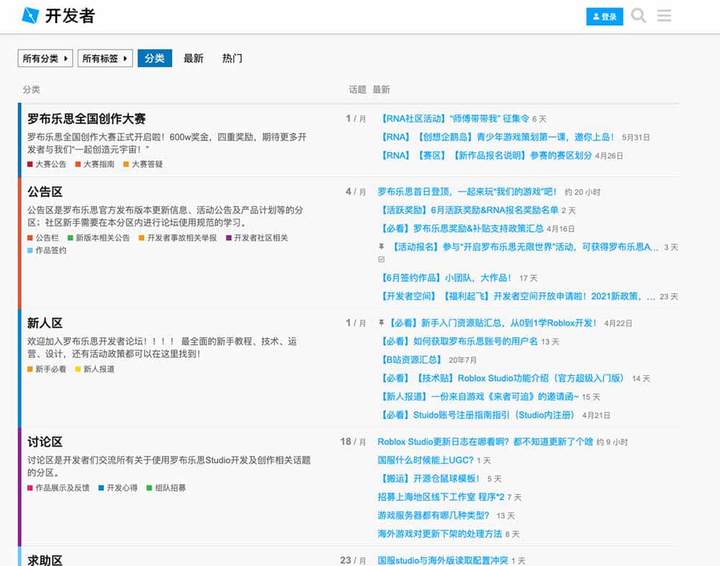Open the 讨论区 category

click(x=45, y=442)
